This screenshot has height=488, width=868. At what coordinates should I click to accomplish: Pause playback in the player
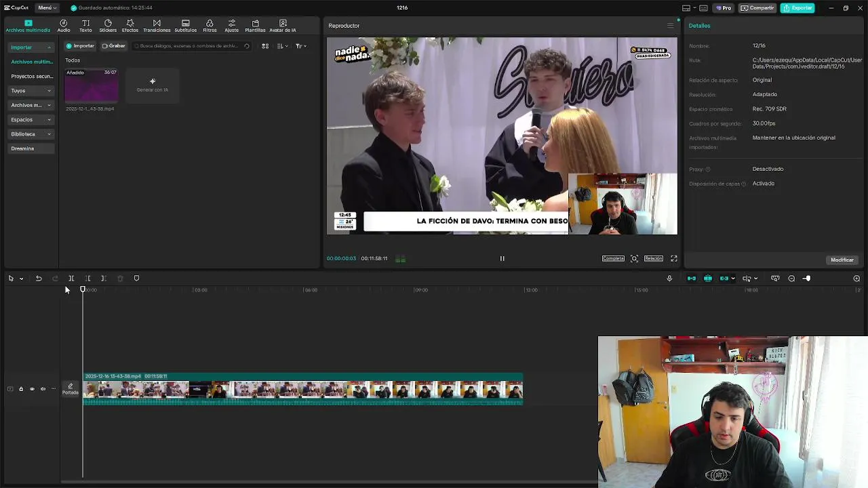pos(502,258)
